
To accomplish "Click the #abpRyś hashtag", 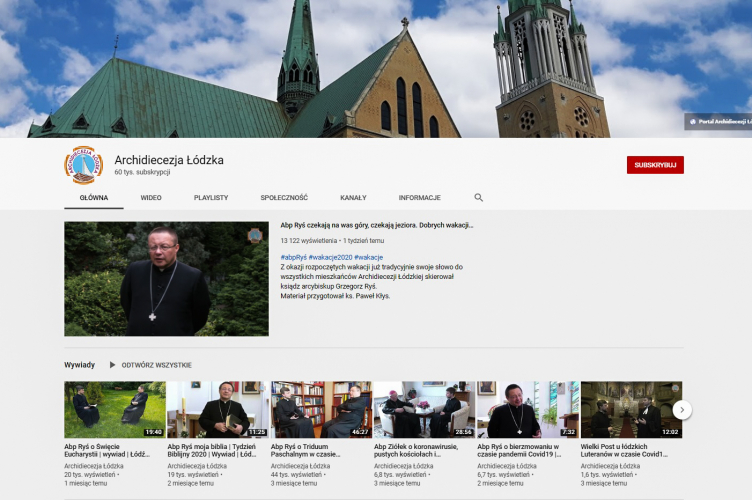I will coord(294,257).
